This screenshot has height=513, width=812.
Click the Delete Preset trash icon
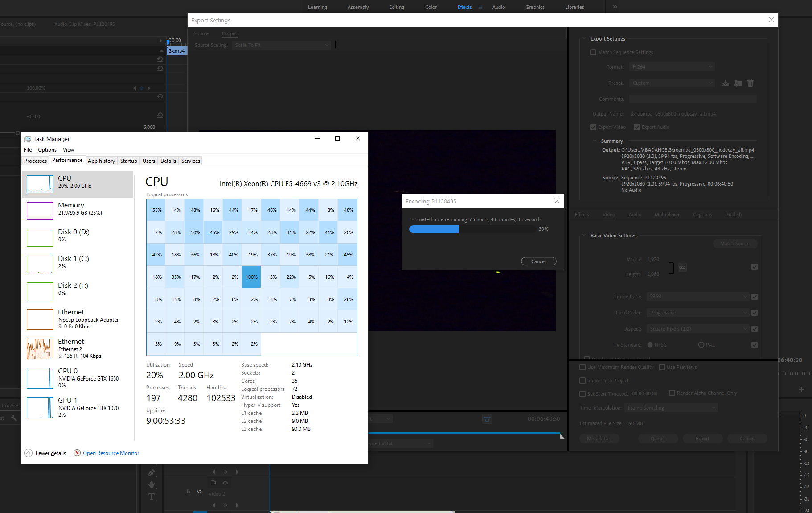[750, 83]
